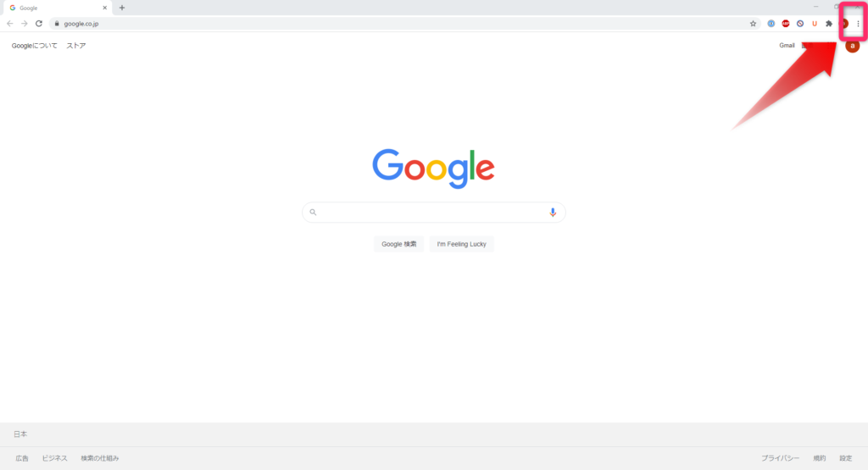Click the Adblock Plus ABP extension icon
Screen dimensions: 868x470
[x=786, y=24]
